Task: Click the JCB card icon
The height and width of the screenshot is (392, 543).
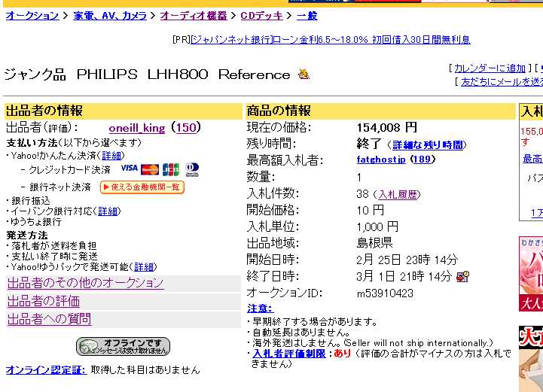Action: pos(171,169)
